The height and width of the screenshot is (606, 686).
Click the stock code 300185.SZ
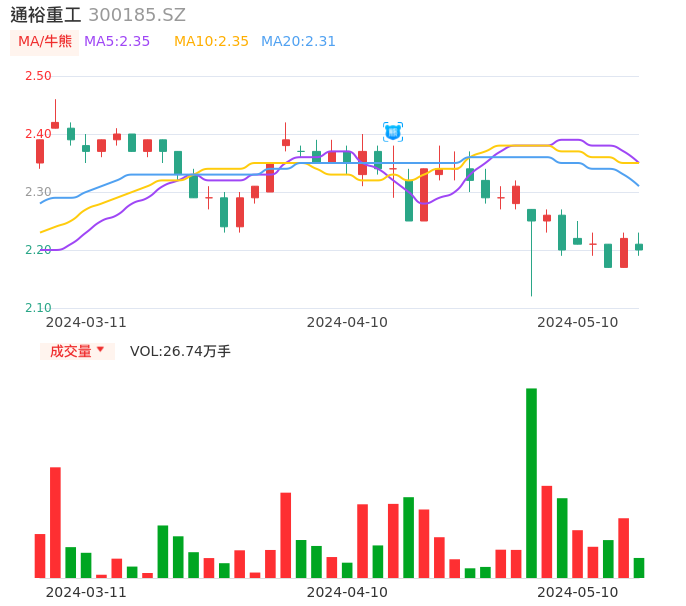[x=137, y=15]
